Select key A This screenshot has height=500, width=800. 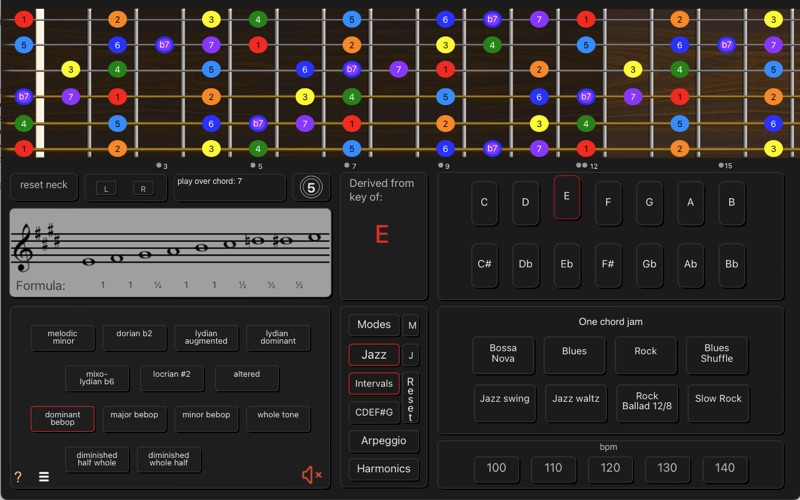(690, 203)
